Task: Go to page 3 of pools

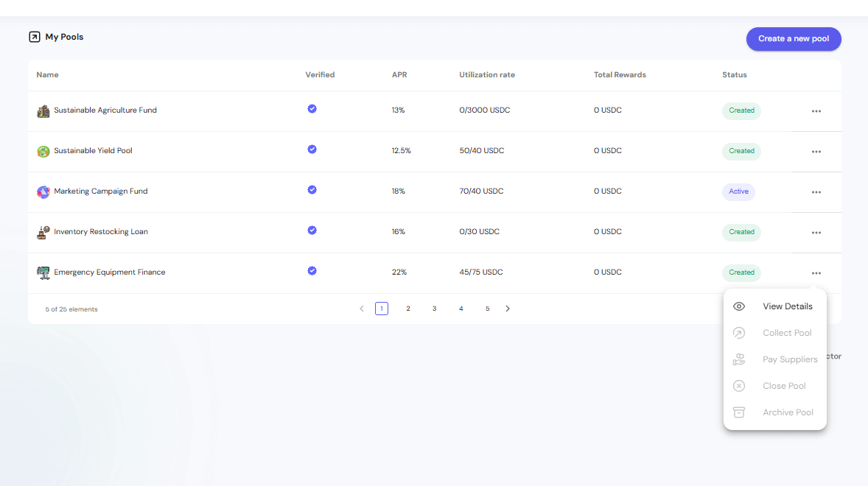Action: pos(435,309)
